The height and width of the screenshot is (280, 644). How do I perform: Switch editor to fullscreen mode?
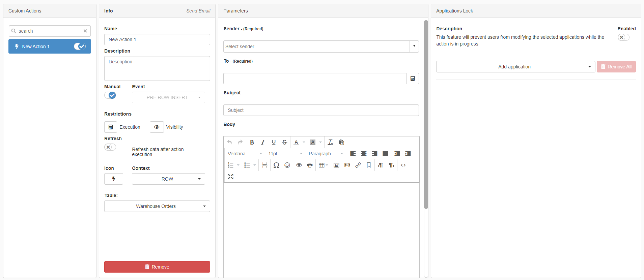click(x=230, y=177)
